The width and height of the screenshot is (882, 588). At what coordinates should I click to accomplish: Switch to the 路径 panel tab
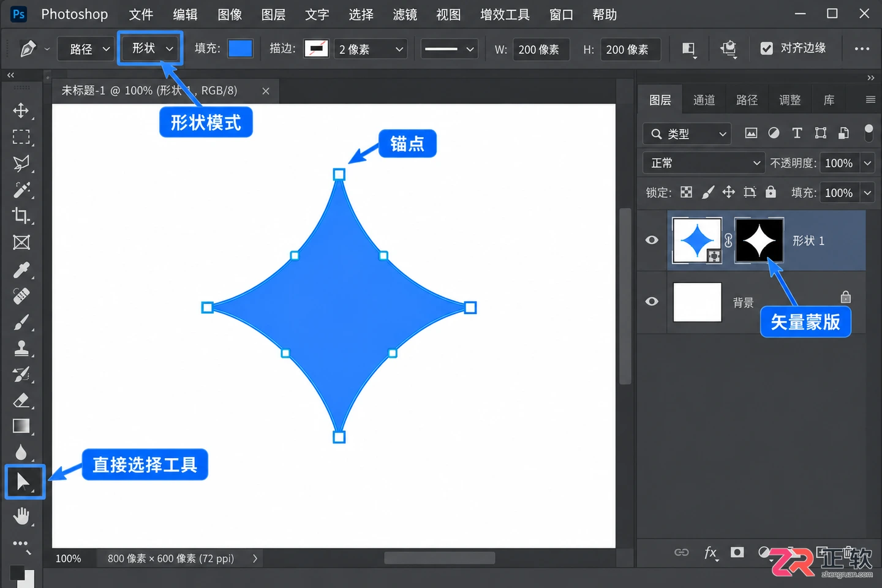[x=747, y=100]
